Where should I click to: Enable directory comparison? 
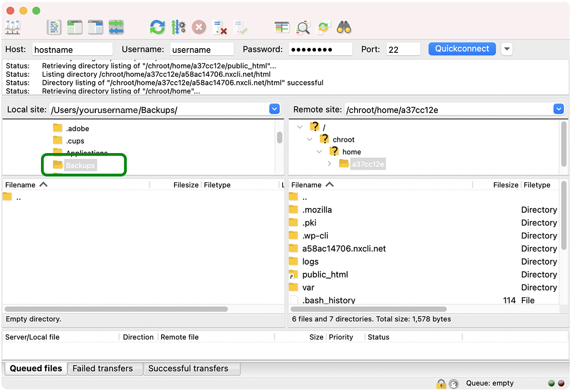(303, 27)
